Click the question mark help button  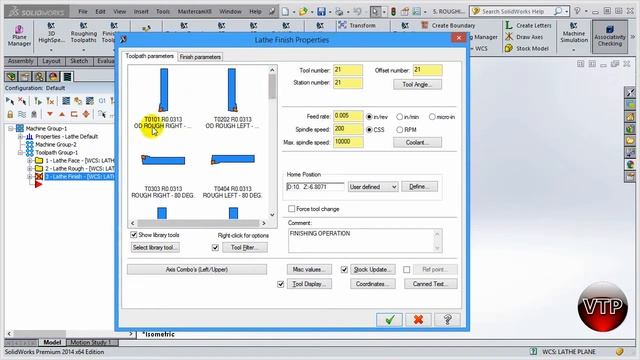click(x=447, y=320)
